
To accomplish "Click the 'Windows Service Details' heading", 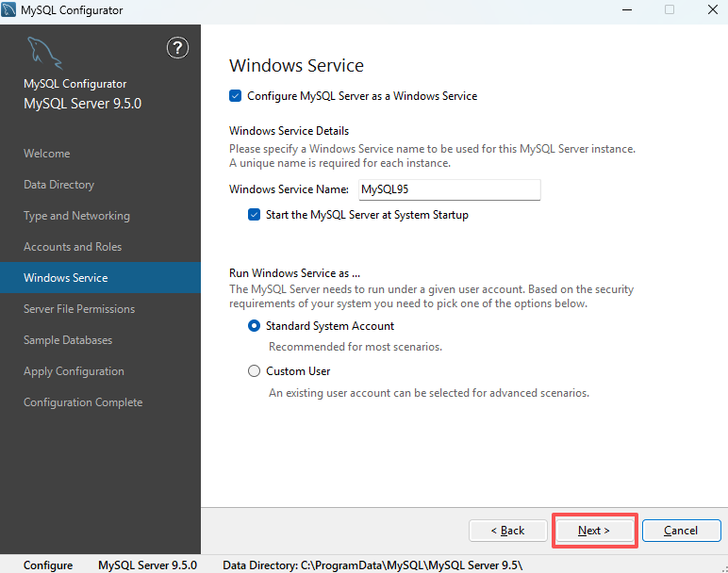I will (x=289, y=131).
